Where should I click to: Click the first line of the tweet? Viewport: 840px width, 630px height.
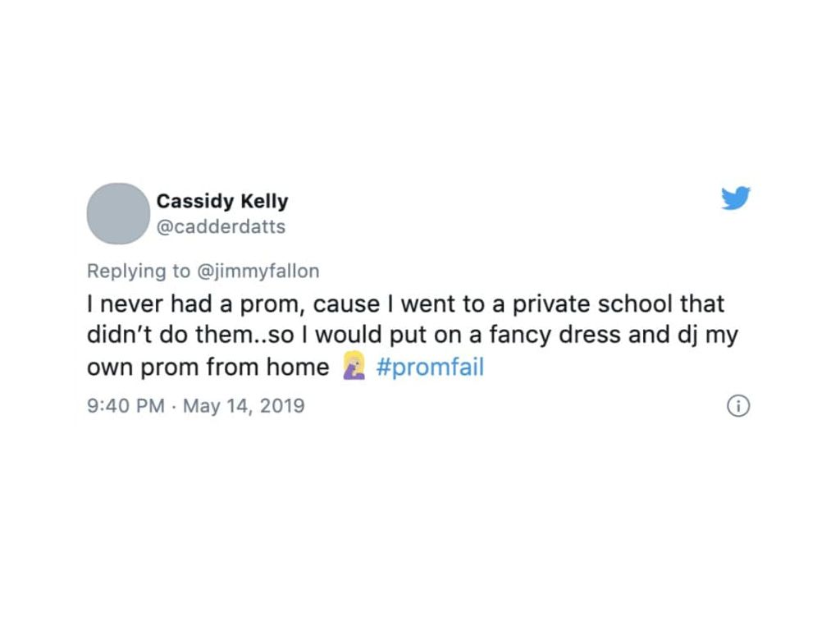pyautogui.click(x=405, y=304)
